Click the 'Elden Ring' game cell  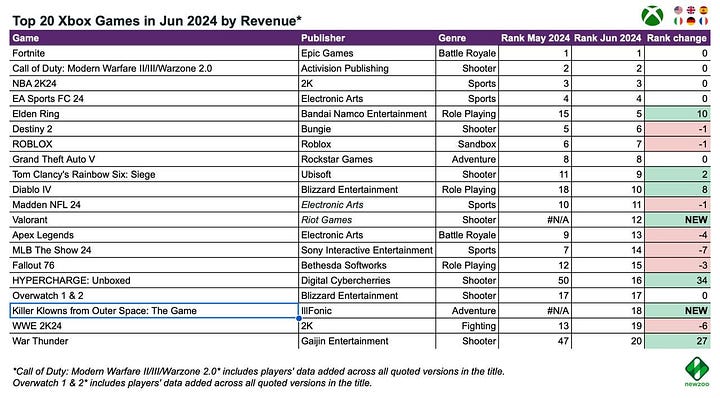tap(154, 114)
